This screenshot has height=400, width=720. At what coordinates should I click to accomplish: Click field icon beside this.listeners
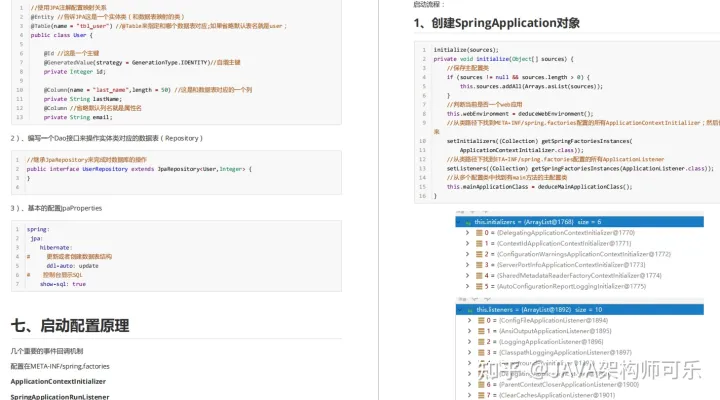470,310
